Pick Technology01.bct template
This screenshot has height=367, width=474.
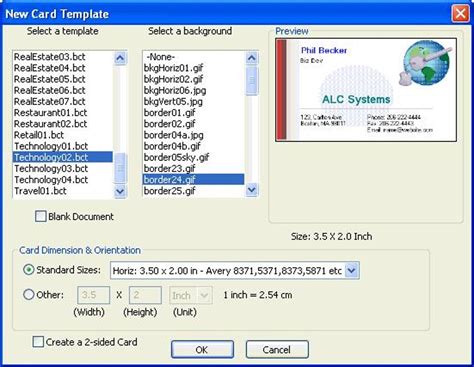pyautogui.click(x=63, y=146)
